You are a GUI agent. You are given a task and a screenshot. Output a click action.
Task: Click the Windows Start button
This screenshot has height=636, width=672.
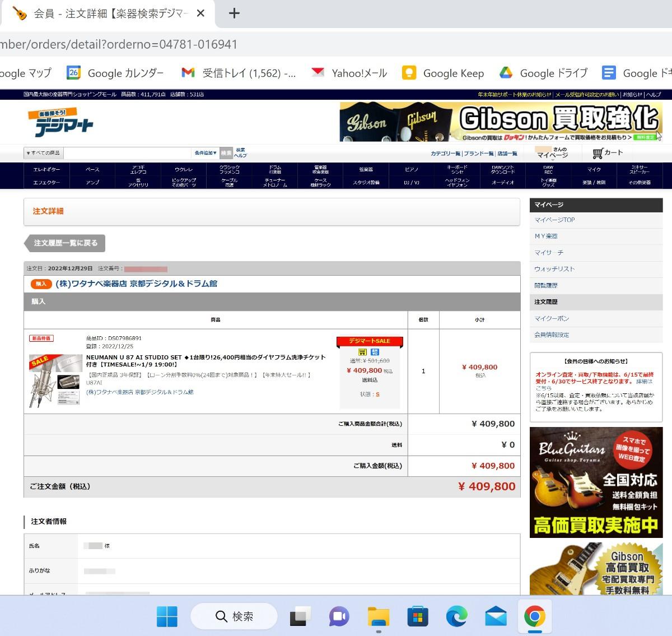coord(167,616)
